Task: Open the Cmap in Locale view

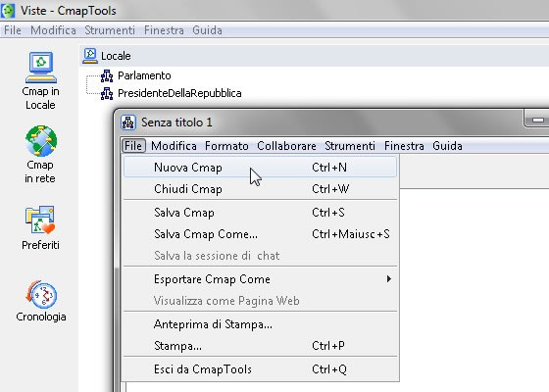Action: pos(40,80)
